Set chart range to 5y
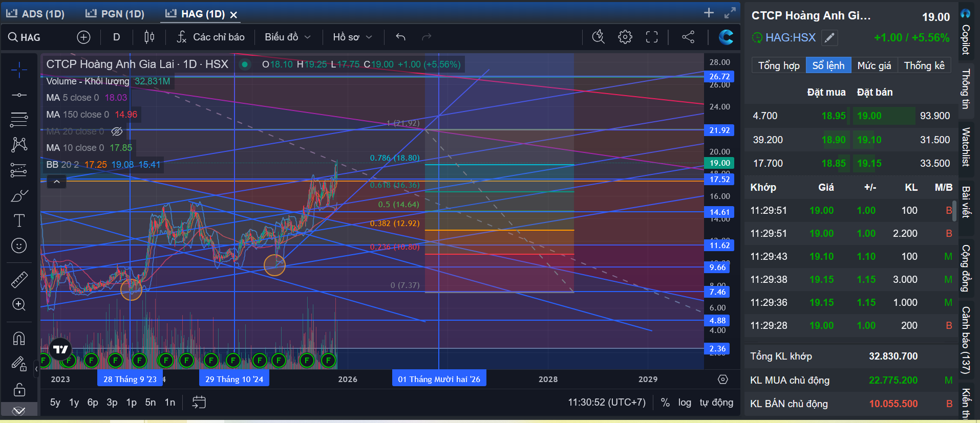Image resolution: width=980 pixels, height=423 pixels. coord(55,403)
